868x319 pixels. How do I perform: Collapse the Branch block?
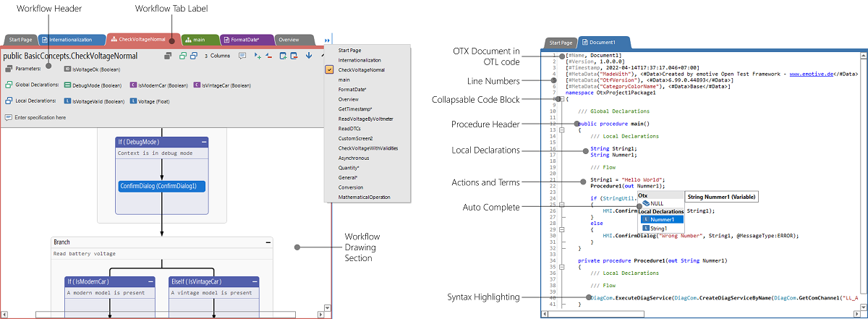[x=269, y=242]
